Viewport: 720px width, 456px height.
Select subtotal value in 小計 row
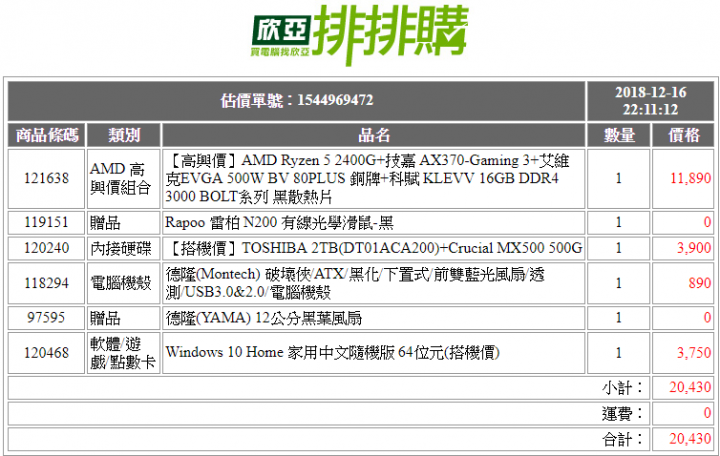click(x=690, y=388)
